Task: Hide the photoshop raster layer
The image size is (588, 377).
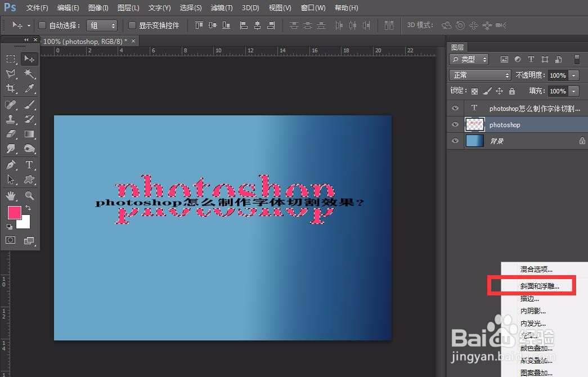Action: [x=455, y=124]
